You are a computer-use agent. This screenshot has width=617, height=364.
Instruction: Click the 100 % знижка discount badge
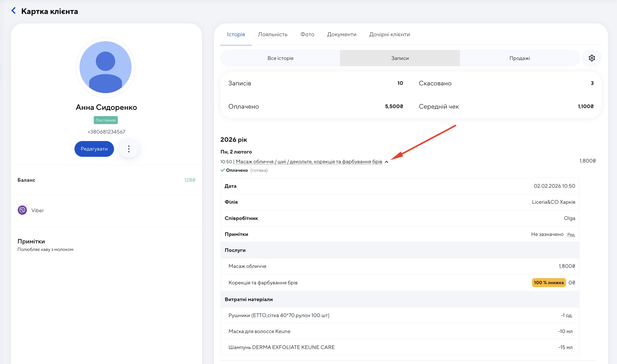tap(549, 283)
